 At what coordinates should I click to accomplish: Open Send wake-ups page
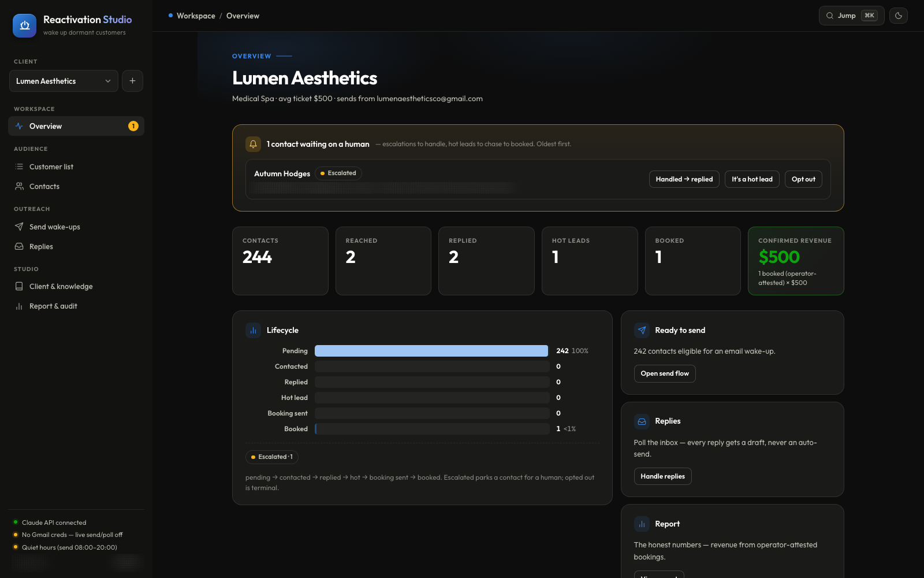tap(76, 227)
